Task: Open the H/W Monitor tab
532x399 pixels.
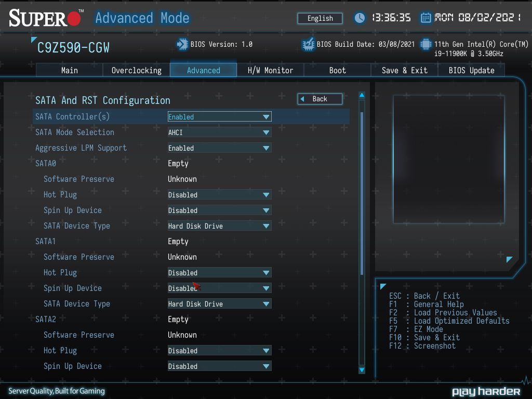Action: (270, 70)
